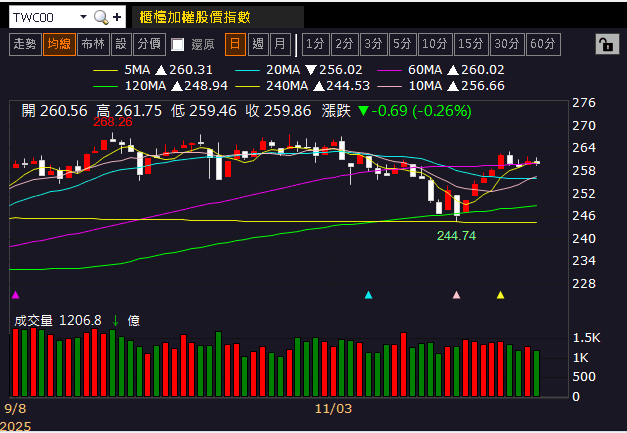This screenshot has height=433, width=627.
Task: Select the 15分 interval
Action: (471, 44)
